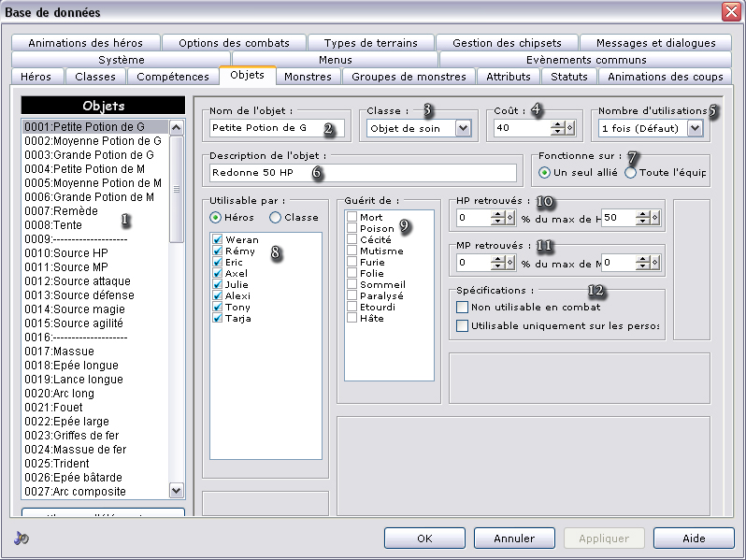Increase the Coût value with up arrow

click(557, 123)
